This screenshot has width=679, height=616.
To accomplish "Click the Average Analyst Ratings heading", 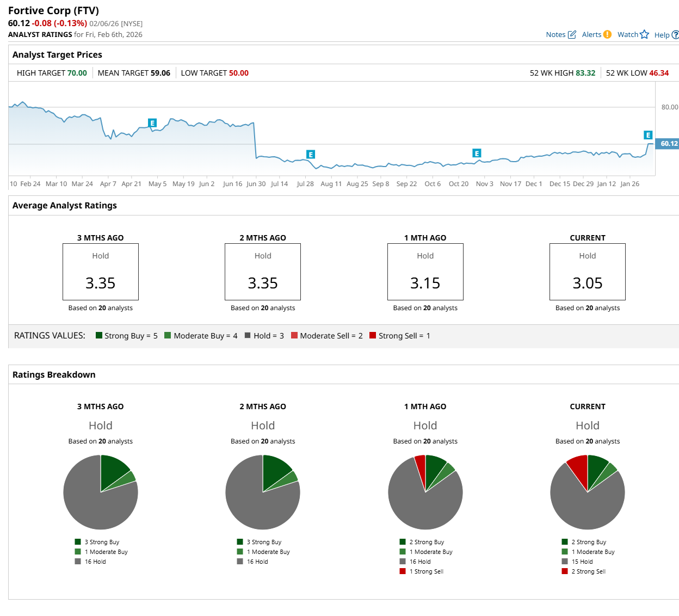I will click(x=65, y=205).
